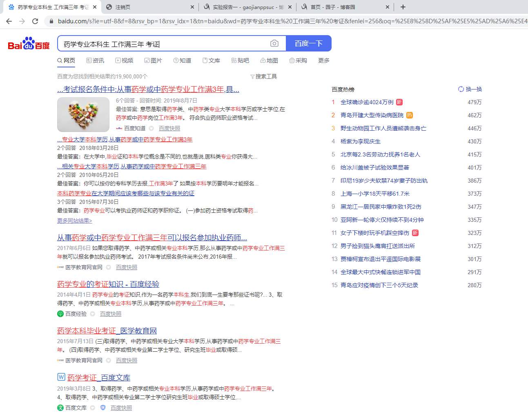The image size is (528, 420).
Task: Select the 资讯 search category
Action: 95,60
